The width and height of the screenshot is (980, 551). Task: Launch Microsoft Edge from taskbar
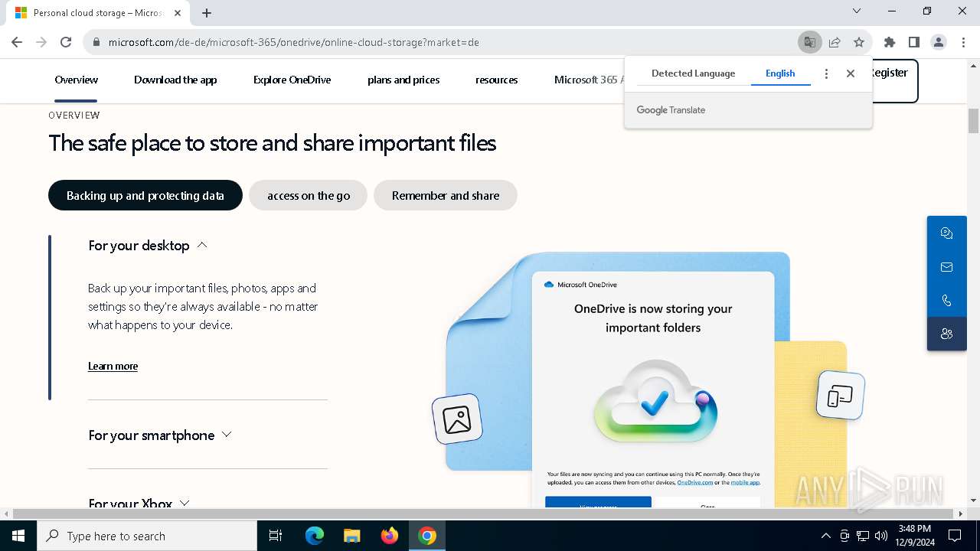(x=315, y=536)
